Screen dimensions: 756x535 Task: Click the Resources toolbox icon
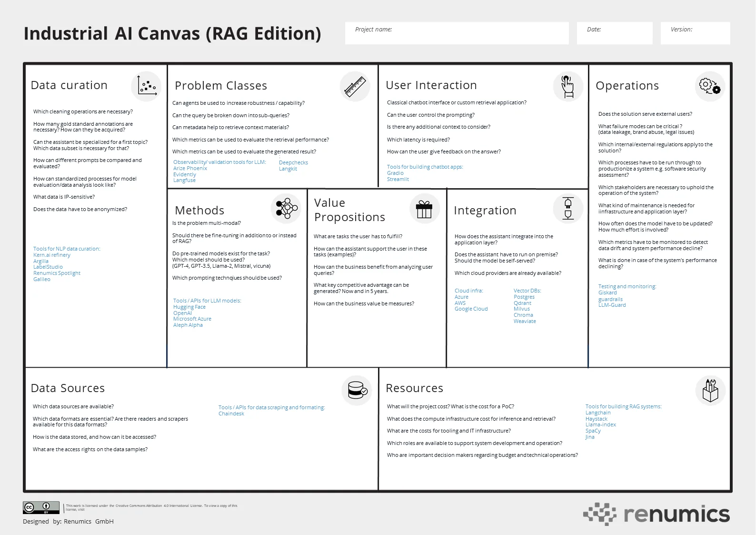710,390
